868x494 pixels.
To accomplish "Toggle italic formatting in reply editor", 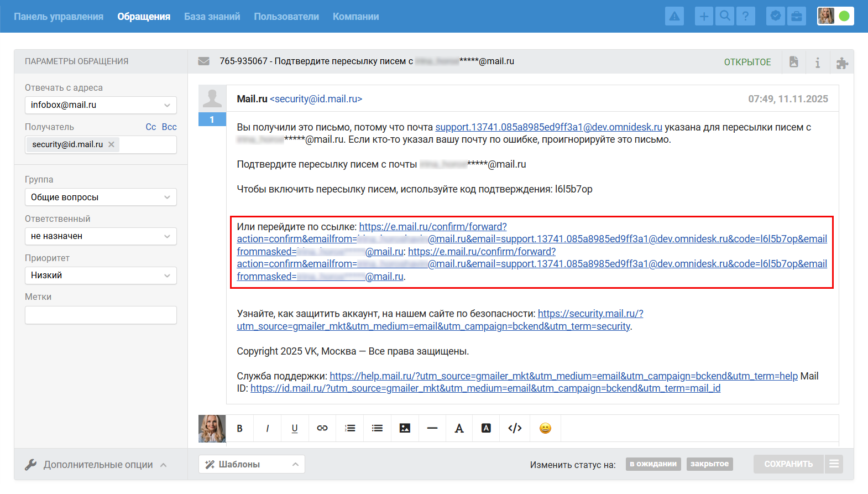I will 268,428.
